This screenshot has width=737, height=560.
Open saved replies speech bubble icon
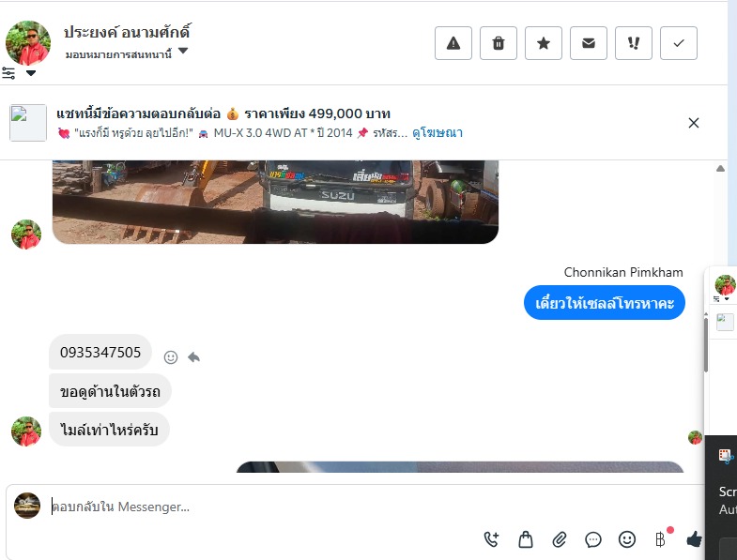tap(593, 539)
